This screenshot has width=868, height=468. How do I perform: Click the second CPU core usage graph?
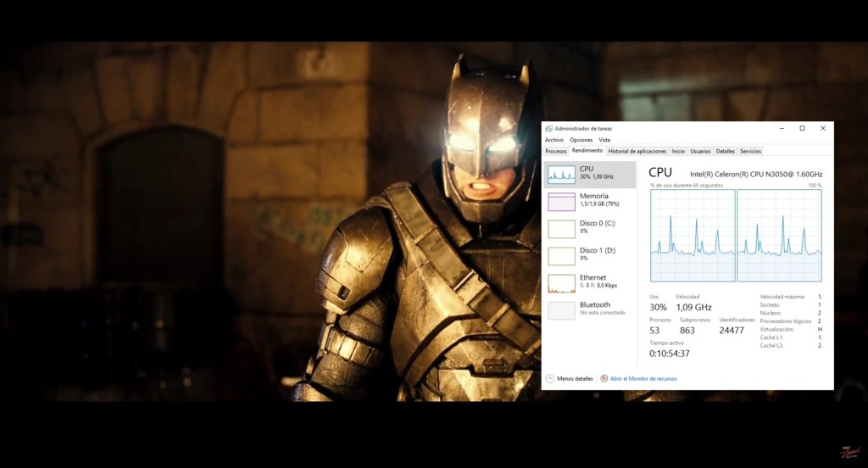[x=780, y=236]
